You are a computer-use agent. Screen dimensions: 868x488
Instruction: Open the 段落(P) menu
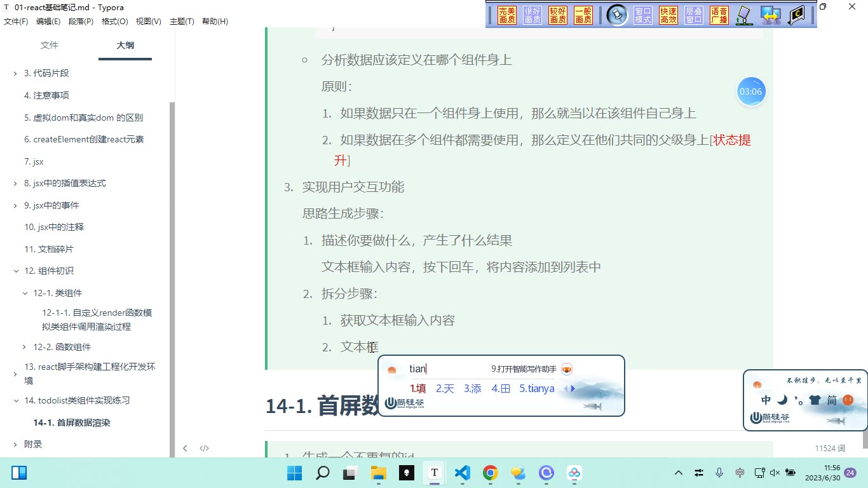81,22
